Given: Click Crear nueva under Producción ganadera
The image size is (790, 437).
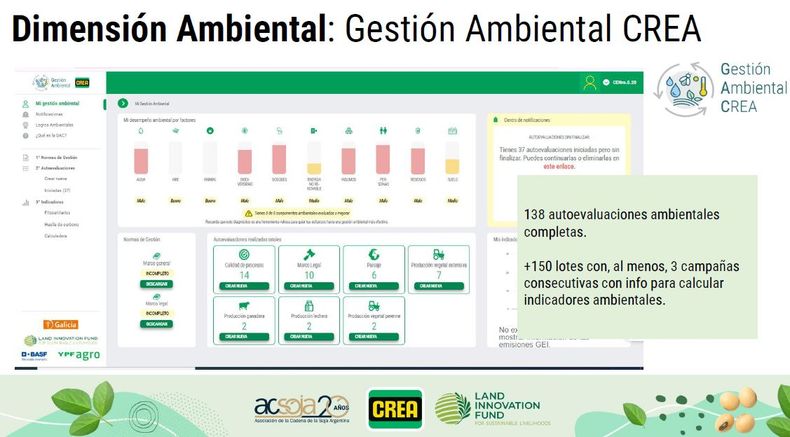Looking at the screenshot, I should point(244,337).
